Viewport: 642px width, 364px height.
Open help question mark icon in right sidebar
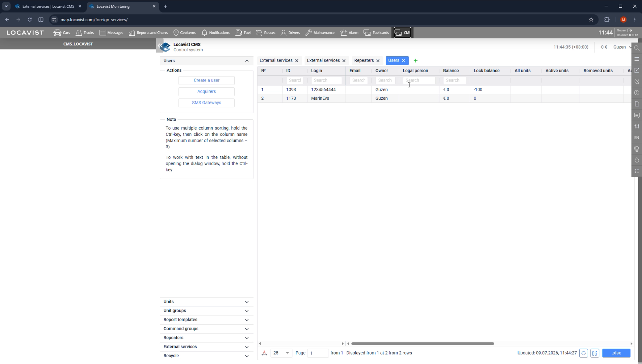point(637,93)
